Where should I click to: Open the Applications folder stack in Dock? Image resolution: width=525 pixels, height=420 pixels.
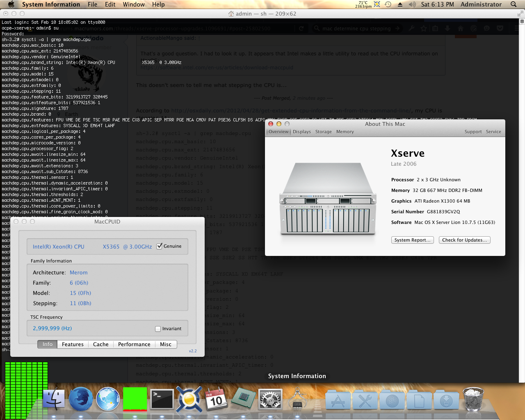pyautogui.click(x=338, y=400)
